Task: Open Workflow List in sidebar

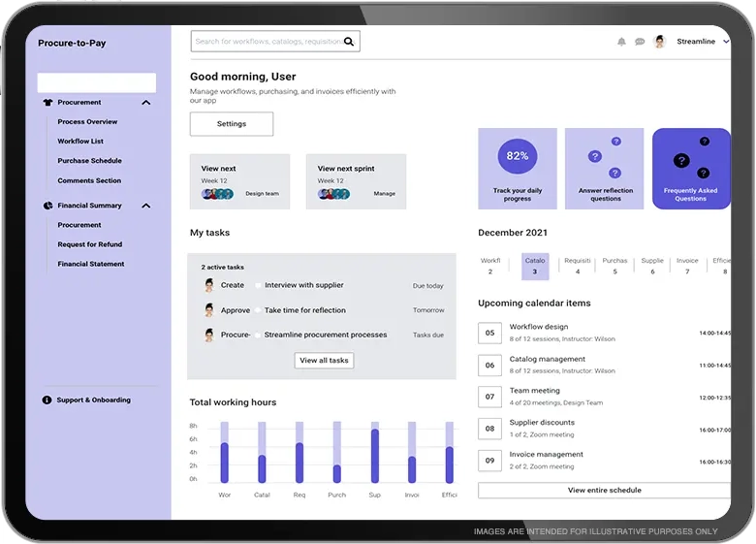Action: [80, 142]
